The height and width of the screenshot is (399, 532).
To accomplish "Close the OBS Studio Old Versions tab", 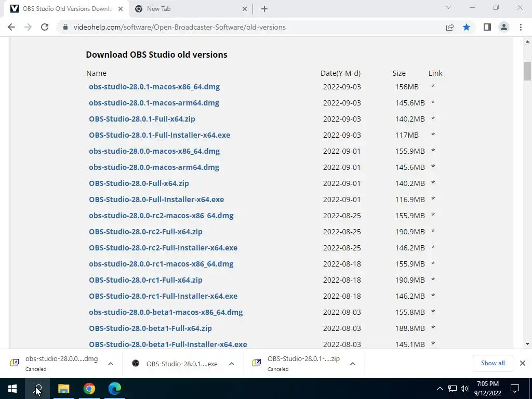I will [x=121, y=9].
